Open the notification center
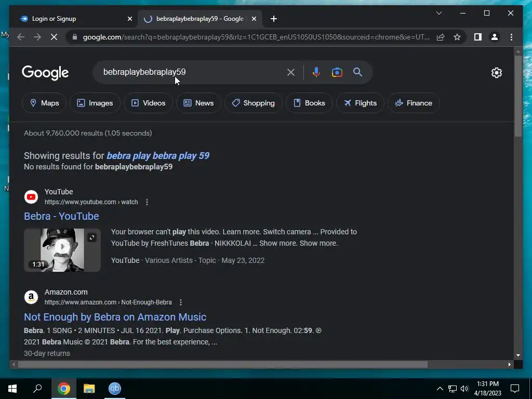Viewport: 532px width, 399px height. pyautogui.click(x=515, y=389)
